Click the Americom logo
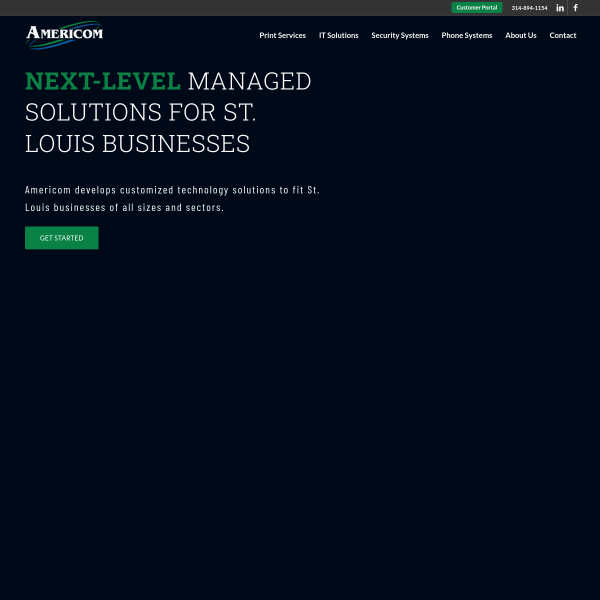This screenshot has width=600, height=600. 65,35
